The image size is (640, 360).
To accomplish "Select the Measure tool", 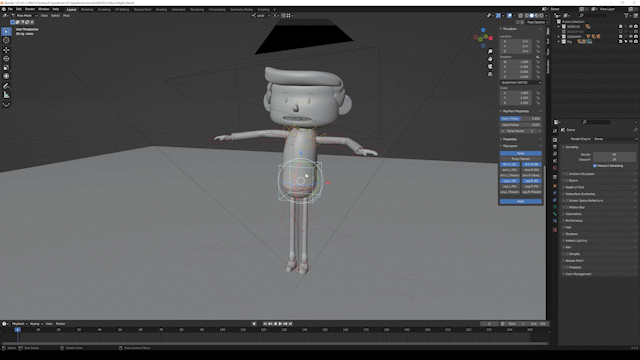I will click(x=6, y=95).
